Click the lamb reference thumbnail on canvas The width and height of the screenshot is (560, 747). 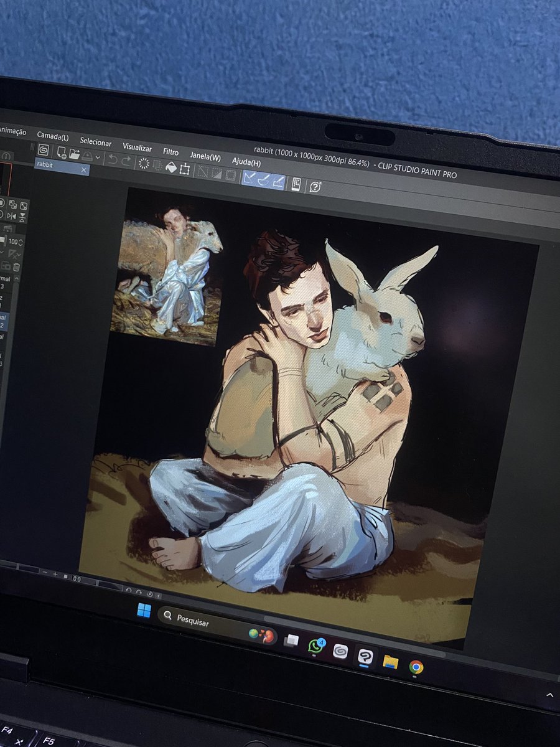(167, 274)
